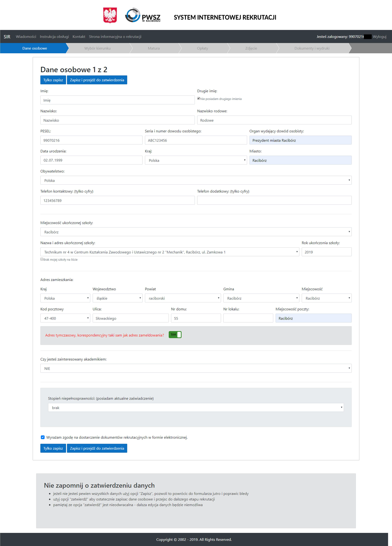392x546 pixels.
Task: Click the 'Data urodzenia' field
Action: [x=91, y=160]
